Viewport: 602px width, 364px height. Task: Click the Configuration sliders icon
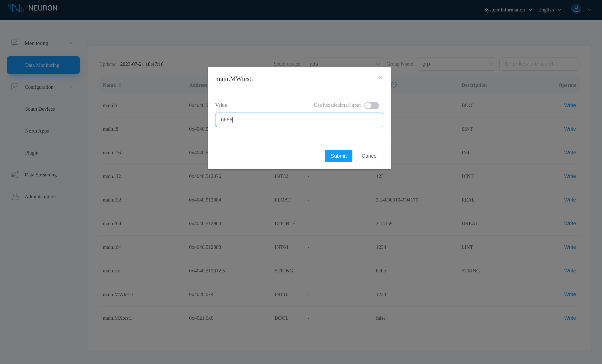coord(15,87)
